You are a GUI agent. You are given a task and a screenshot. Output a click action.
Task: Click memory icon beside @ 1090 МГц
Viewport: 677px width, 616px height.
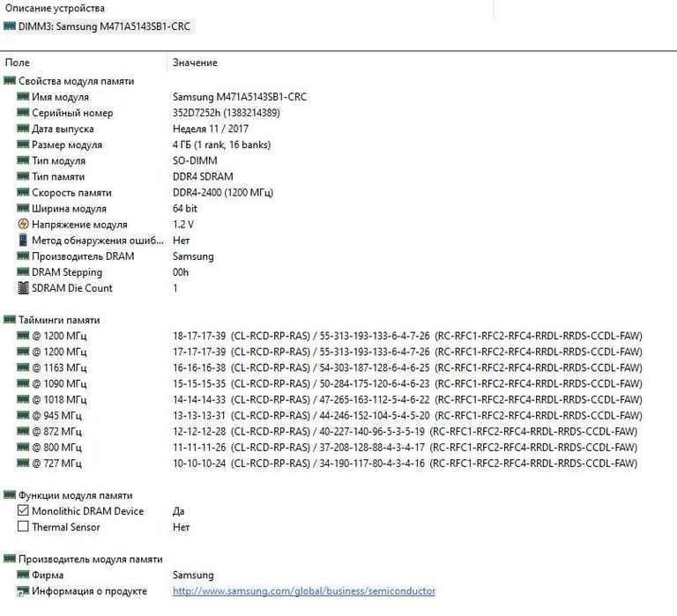click(x=23, y=383)
